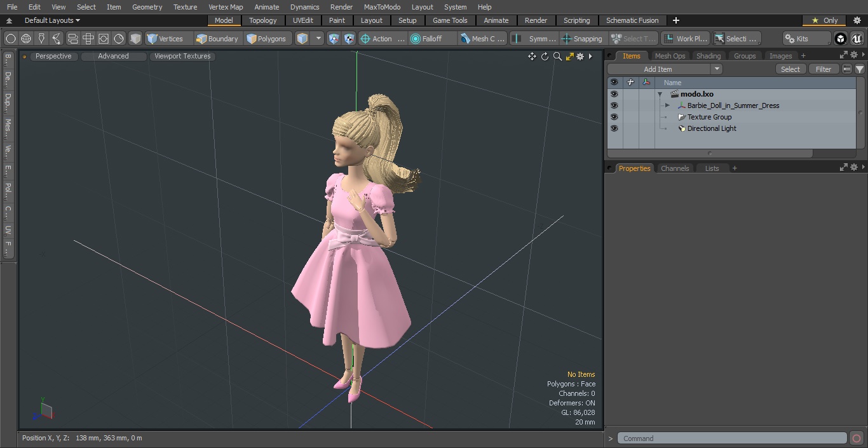Click the Items list filter funnel icon

coord(859,69)
